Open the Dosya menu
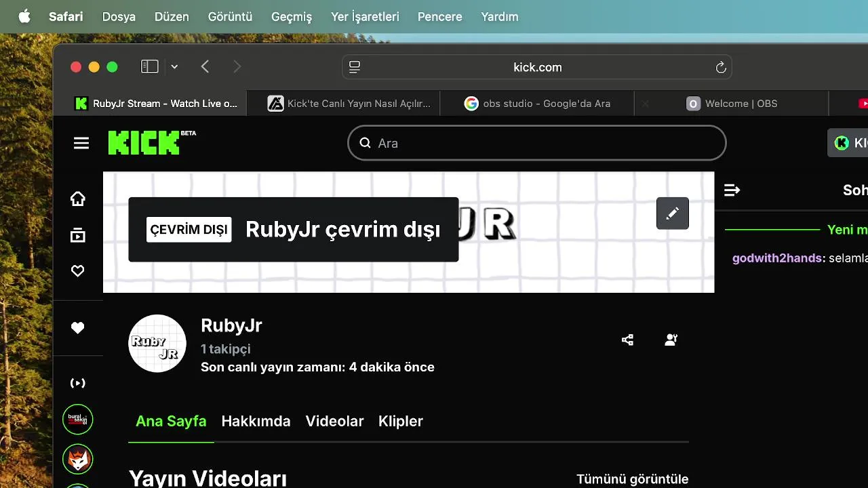The image size is (868, 488). point(119,16)
